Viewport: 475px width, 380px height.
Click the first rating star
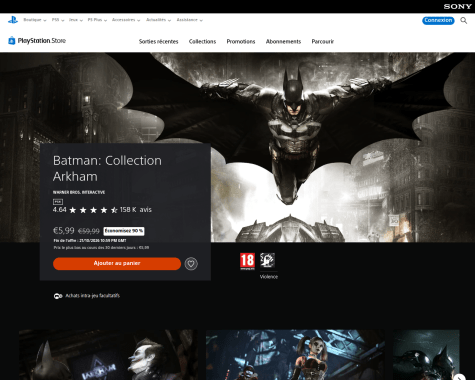73,210
